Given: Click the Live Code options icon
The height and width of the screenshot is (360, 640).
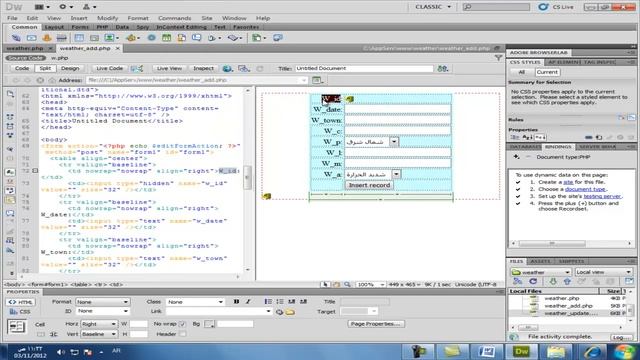Looking at the screenshot, I should [137, 69].
